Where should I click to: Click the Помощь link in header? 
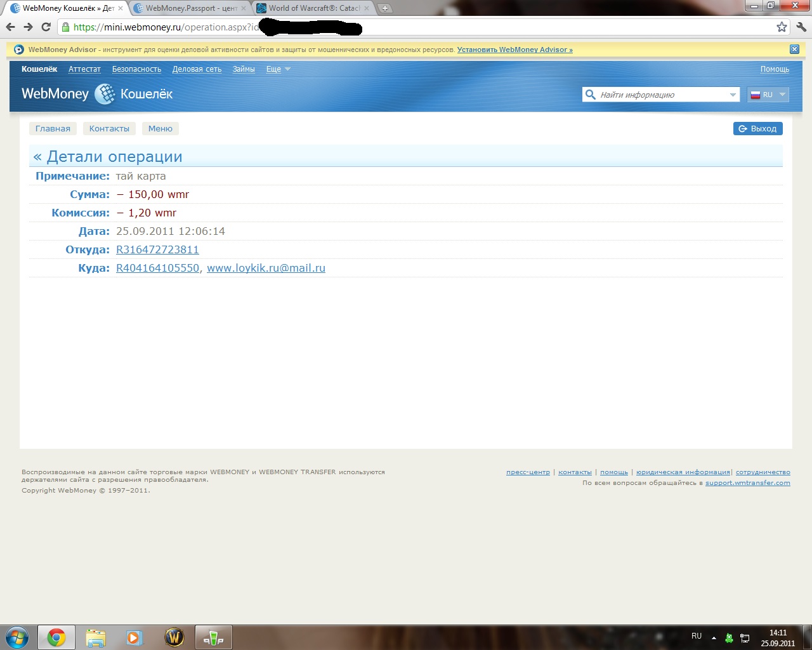click(775, 69)
